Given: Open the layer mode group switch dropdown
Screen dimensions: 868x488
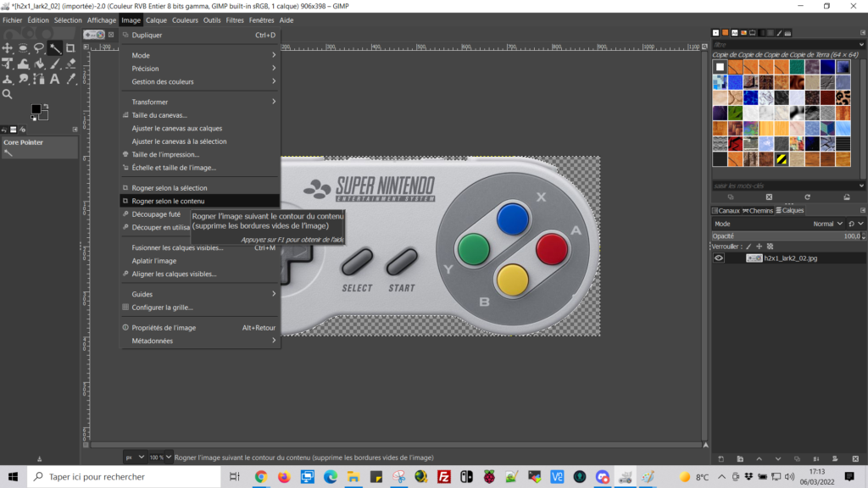Looking at the screenshot, I should pos(856,224).
